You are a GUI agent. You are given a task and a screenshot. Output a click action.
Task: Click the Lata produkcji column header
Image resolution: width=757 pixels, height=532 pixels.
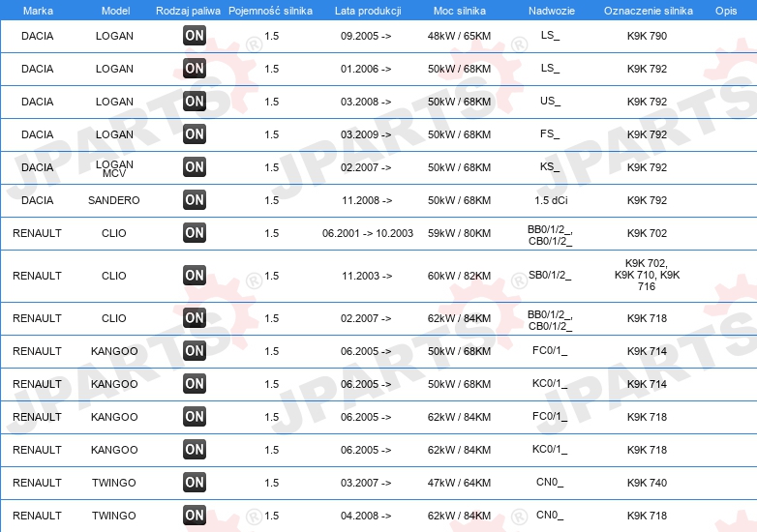pos(368,11)
